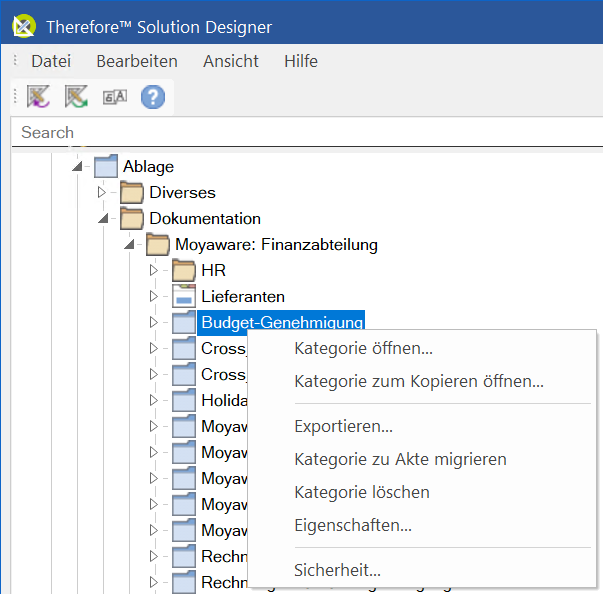Viewport: 603px width, 594px height.
Task: Select the Lieferanten tree label
Action: point(243,296)
